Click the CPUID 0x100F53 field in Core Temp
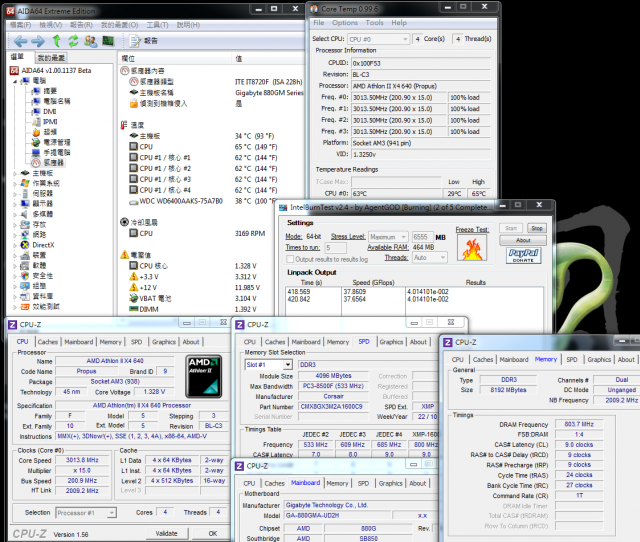The height and width of the screenshot is (542, 640). pyautogui.click(x=421, y=63)
